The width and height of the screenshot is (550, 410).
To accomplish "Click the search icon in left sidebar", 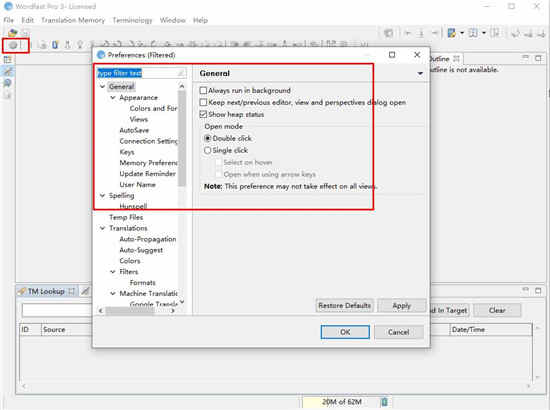I will (x=7, y=83).
